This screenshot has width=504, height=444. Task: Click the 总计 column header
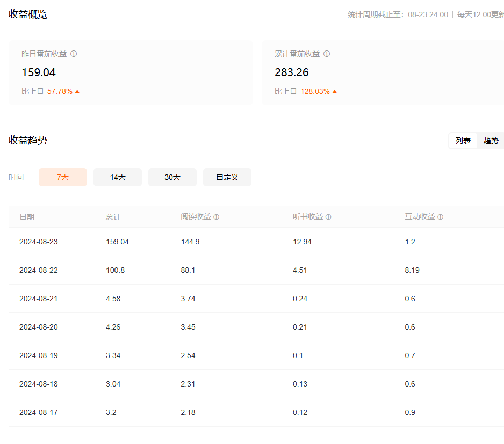coord(113,217)
